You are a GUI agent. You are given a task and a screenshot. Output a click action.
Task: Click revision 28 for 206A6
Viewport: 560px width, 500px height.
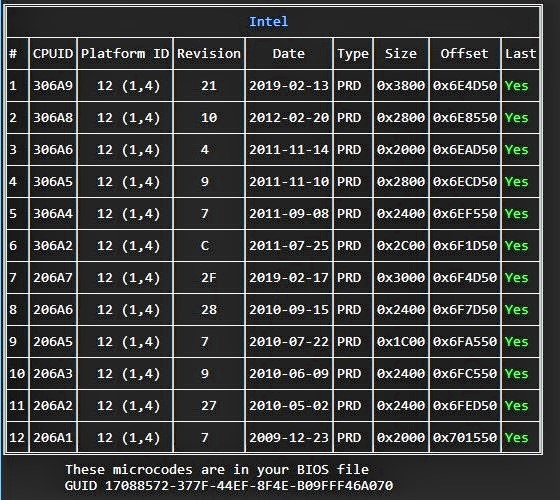coord(209,310)
